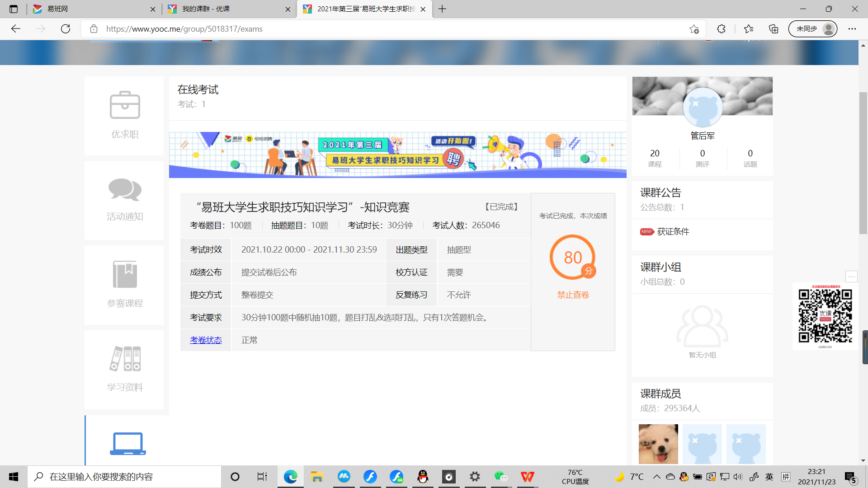868x488 pixels.
Task: Click the browser refresh icon
Action: point(66,29)
